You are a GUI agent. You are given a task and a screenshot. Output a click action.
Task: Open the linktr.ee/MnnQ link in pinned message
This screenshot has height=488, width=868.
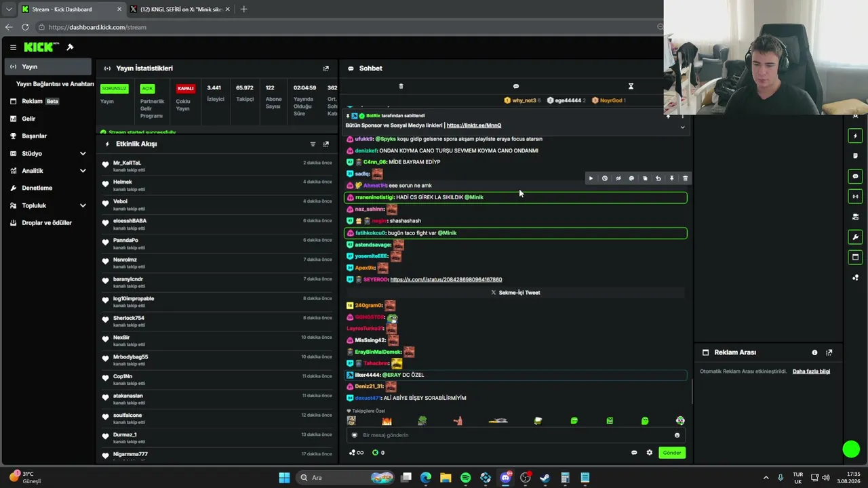(474, 125)
